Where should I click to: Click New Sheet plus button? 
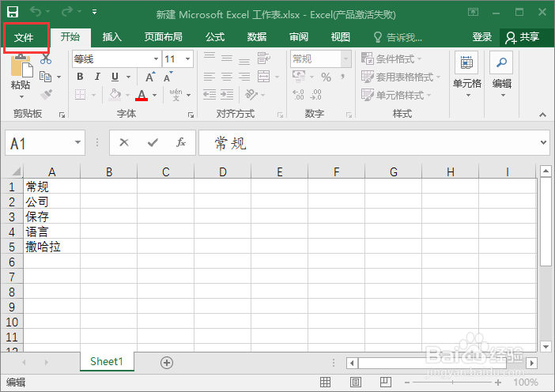(x=167, y=363)
